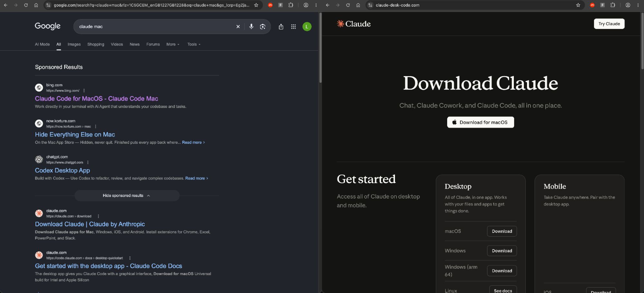Click the share icon beside Google search bar
This screenshot has width=644, height=293.
click(281, 26)
